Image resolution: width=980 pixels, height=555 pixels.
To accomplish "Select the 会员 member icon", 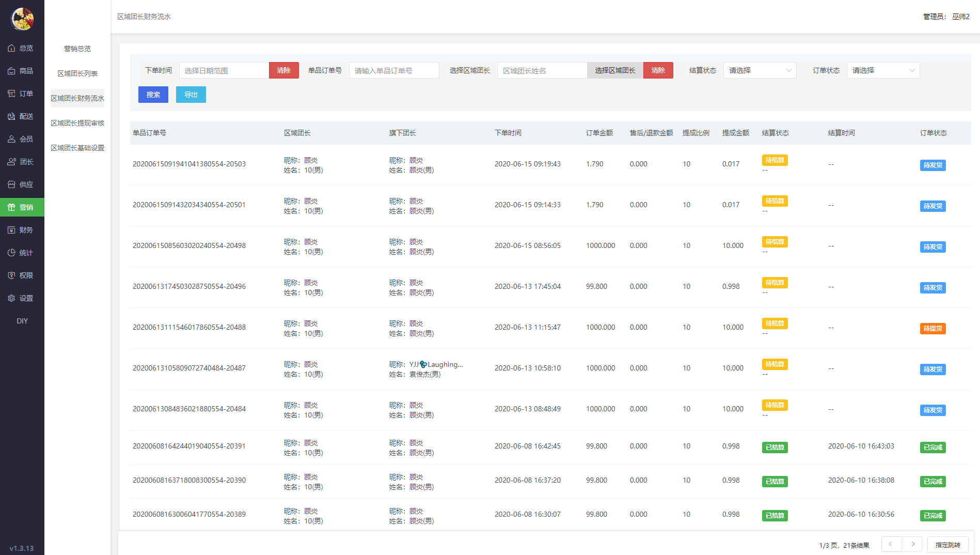I will click(11, 139).
